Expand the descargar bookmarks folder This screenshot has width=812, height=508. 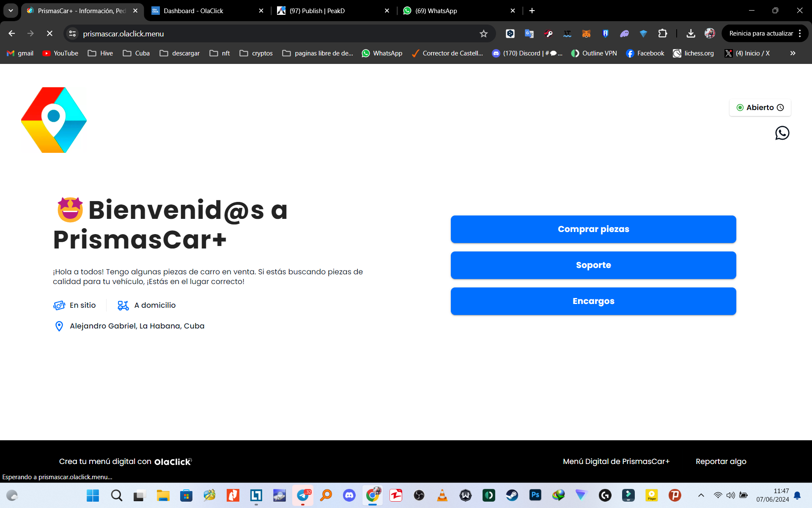click(x=180, y=53)
